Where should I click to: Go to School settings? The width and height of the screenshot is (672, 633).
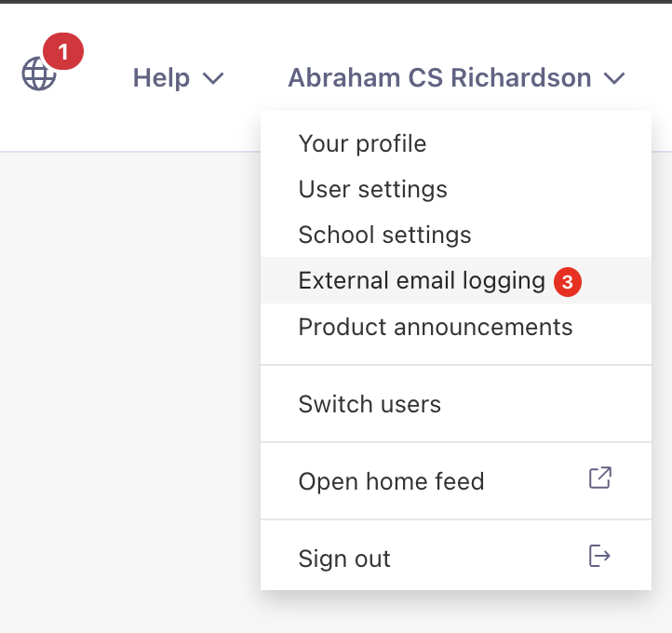[x=384, y=235]
